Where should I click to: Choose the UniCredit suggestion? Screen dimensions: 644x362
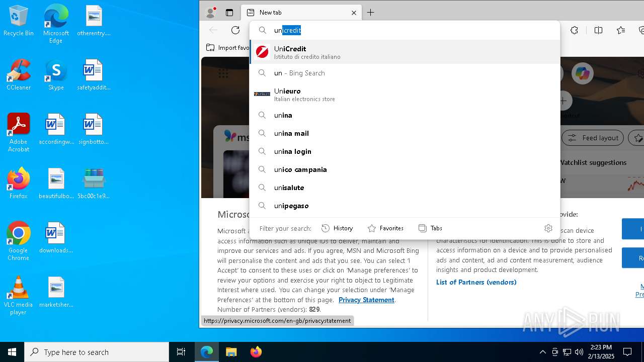coord(405,52)
